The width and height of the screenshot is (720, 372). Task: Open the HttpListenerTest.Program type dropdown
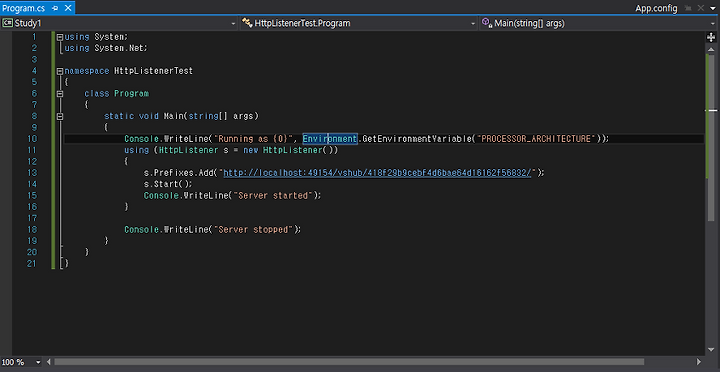point(473,23)
